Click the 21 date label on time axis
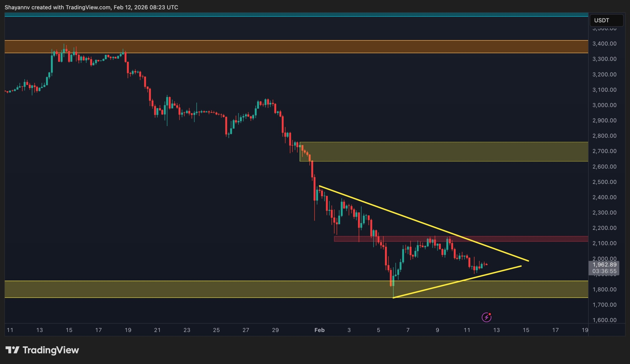Viewport: 630px width, 364px height. click(157, 330)
